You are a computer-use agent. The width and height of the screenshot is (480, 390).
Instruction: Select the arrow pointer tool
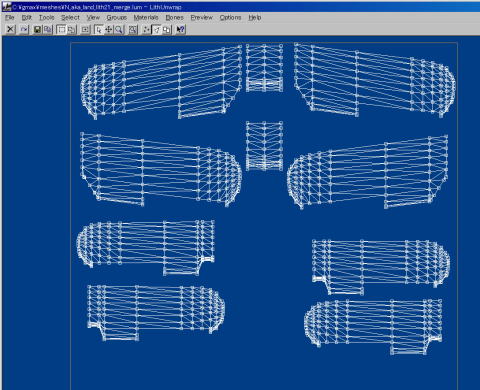click(x=99, y=30)
